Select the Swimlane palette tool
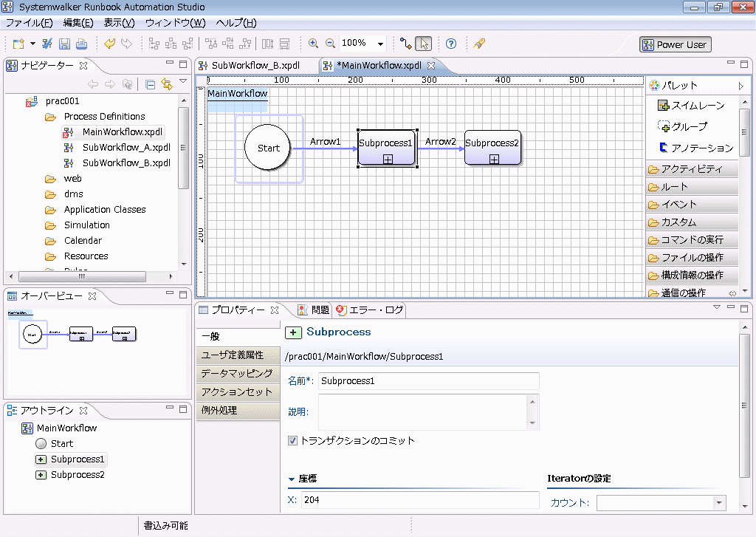 pos(691,105)
